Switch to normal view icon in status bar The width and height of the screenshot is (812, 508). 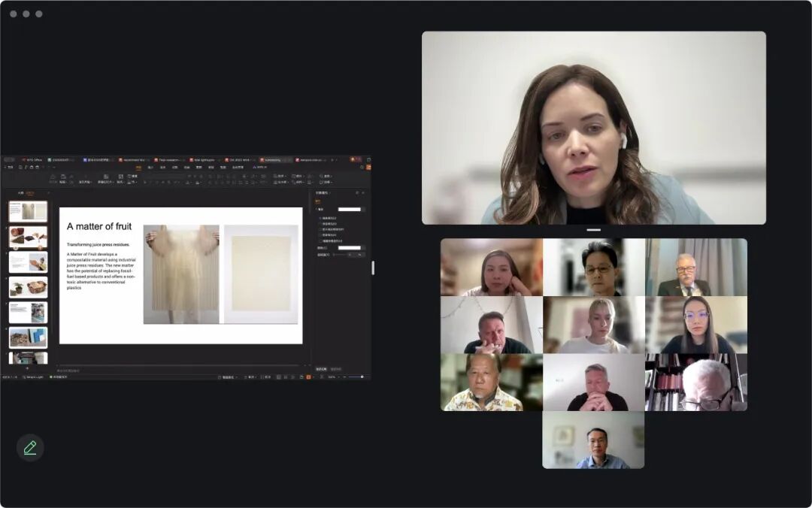(x=279, y=377)
